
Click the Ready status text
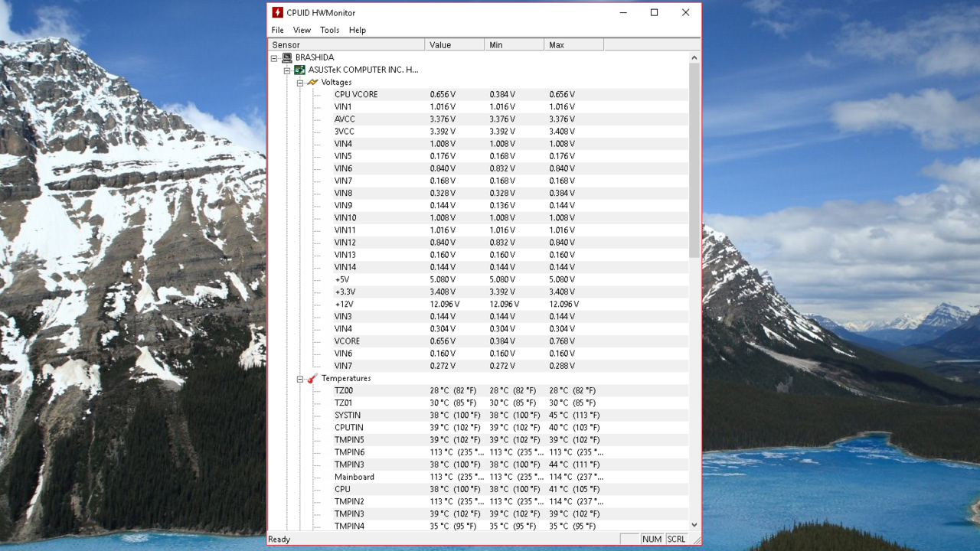[x=279, y=539]
